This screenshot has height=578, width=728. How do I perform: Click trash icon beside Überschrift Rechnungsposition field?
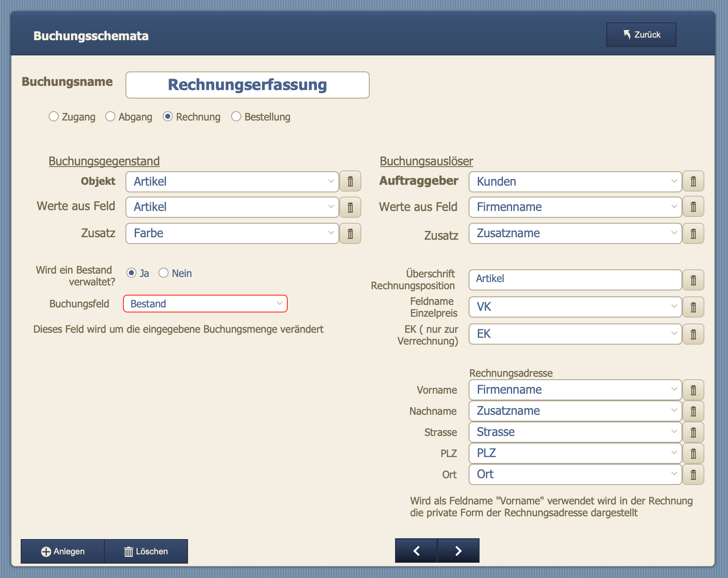(693, 280)
